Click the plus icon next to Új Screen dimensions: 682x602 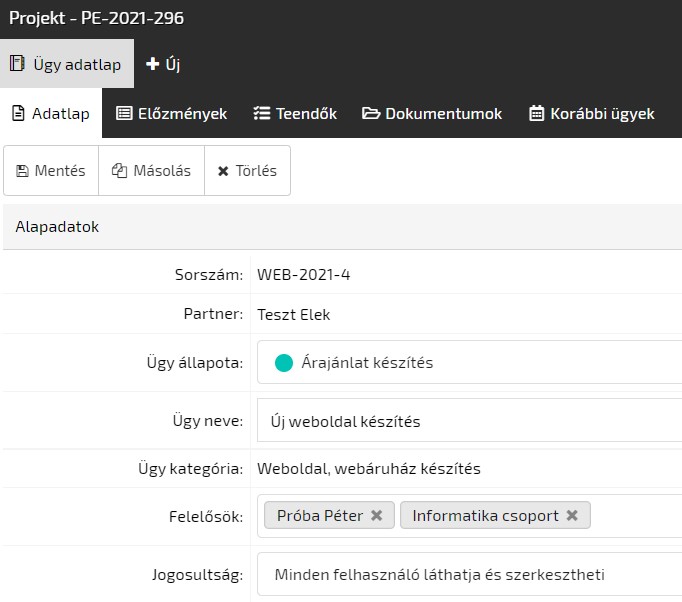point(153,65)
